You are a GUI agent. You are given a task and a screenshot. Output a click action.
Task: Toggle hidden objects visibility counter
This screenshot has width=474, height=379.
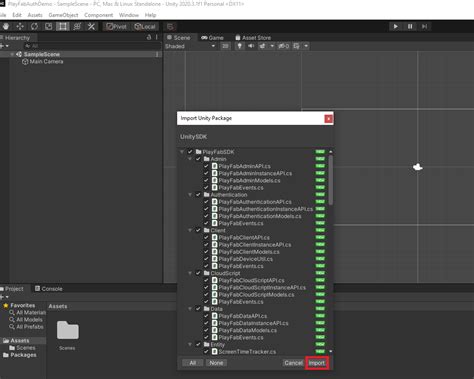pyautogui.click(x=284, y=46)
